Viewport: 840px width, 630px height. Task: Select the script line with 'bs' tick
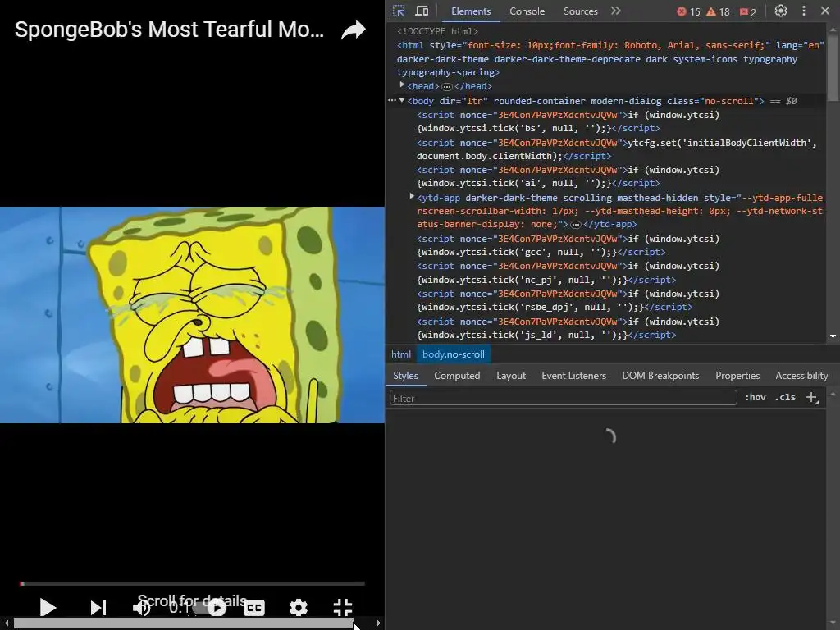tap(568, 121)
